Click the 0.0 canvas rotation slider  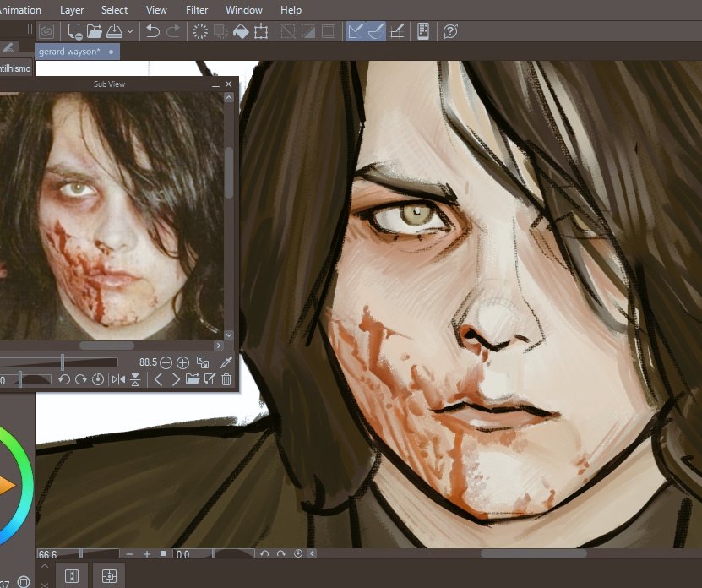point(214,554)
